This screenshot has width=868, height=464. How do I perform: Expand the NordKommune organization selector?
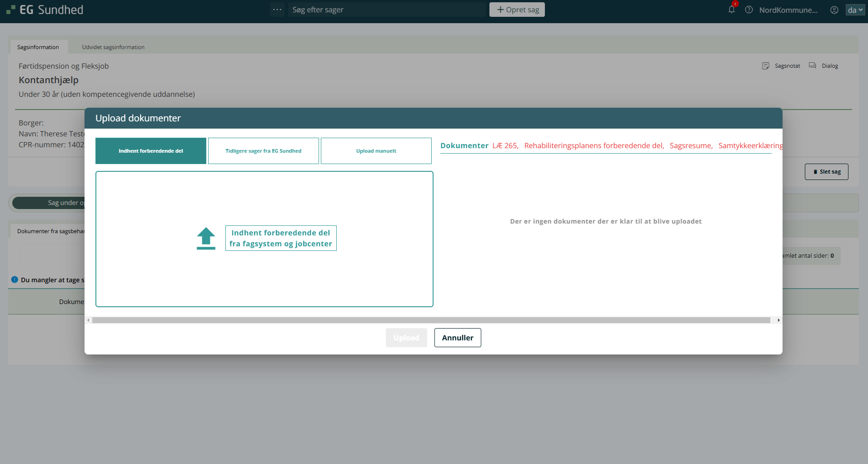pos(788,10)
